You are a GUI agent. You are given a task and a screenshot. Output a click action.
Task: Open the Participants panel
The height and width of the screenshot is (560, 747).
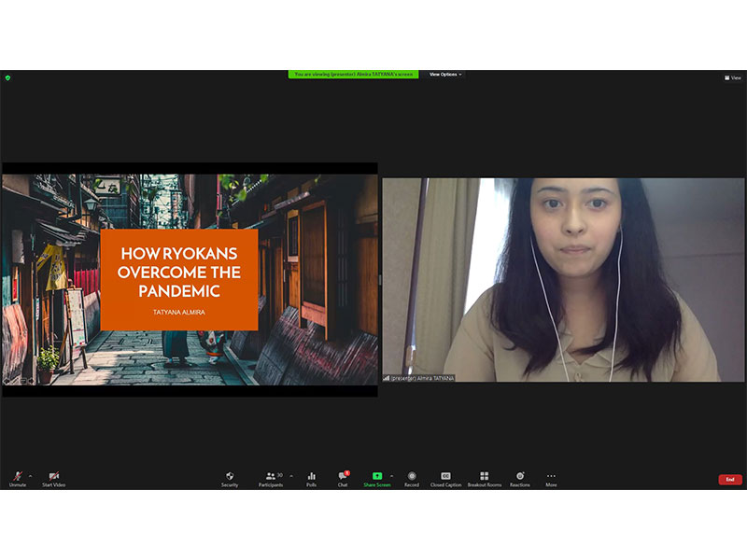(271, 478)
